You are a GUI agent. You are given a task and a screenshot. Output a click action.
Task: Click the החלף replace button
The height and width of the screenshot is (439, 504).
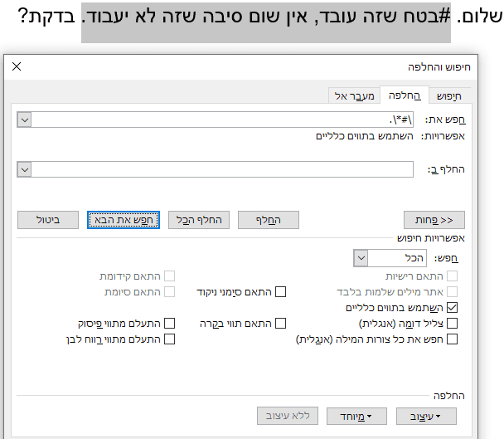coord(269,220)
